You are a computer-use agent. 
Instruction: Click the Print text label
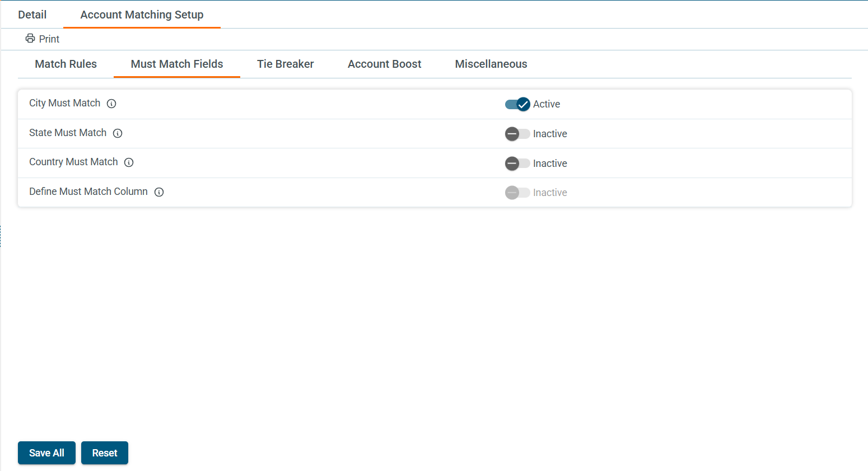point(49,39)
